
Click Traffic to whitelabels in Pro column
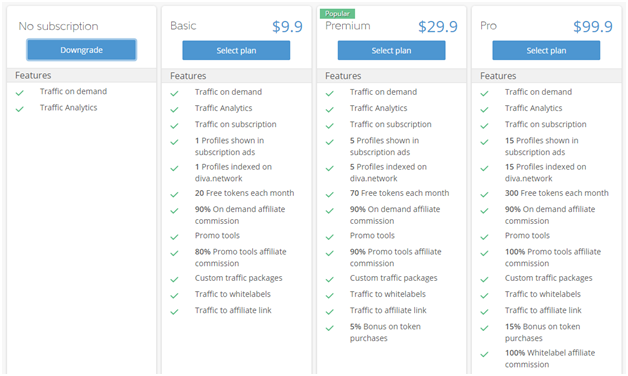tap(543, 294)
